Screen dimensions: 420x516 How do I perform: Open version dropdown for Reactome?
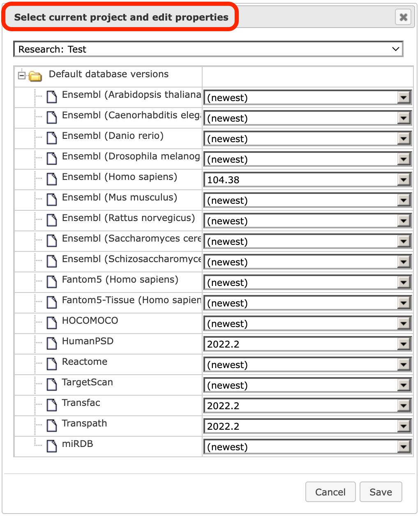308,364
